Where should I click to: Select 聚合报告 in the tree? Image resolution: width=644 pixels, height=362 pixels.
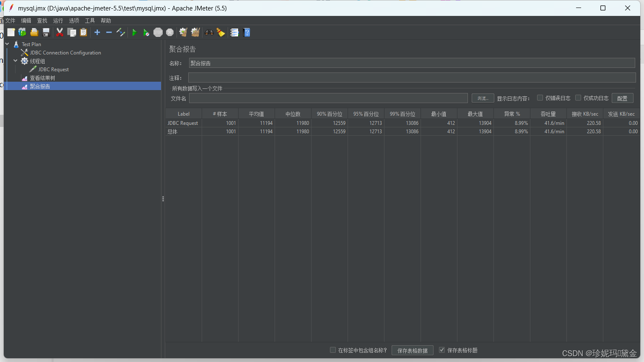[x=40, y=86]
